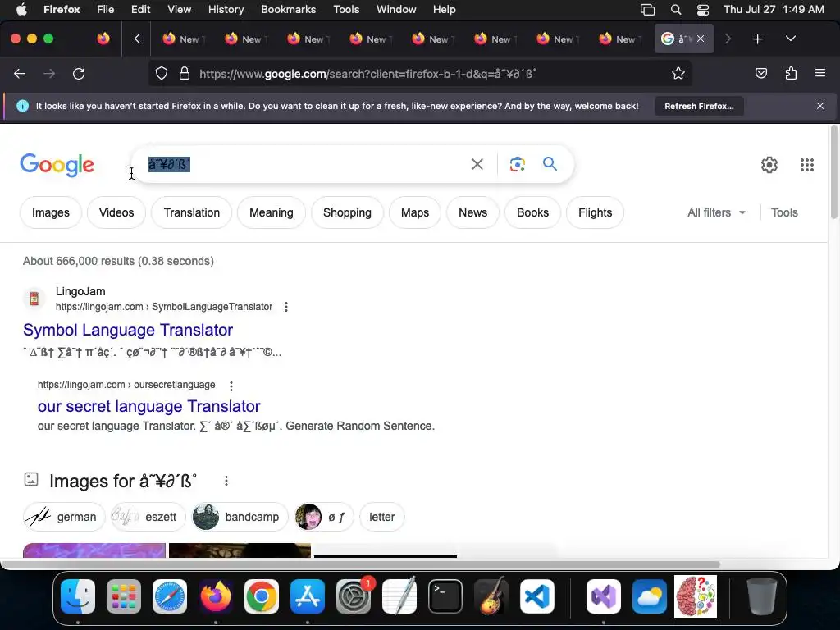Go back to the previous page
The image size is (840, 630).
coord(20,73)
